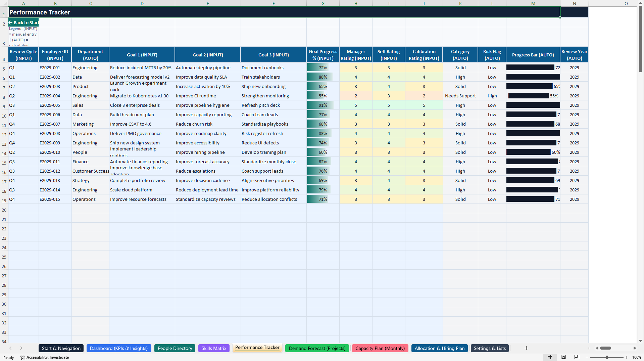Viewport: 644px width, 361px height.
Task: Select 'Reduce allocation conflicts' cell
Action: (x=274, y=199)
